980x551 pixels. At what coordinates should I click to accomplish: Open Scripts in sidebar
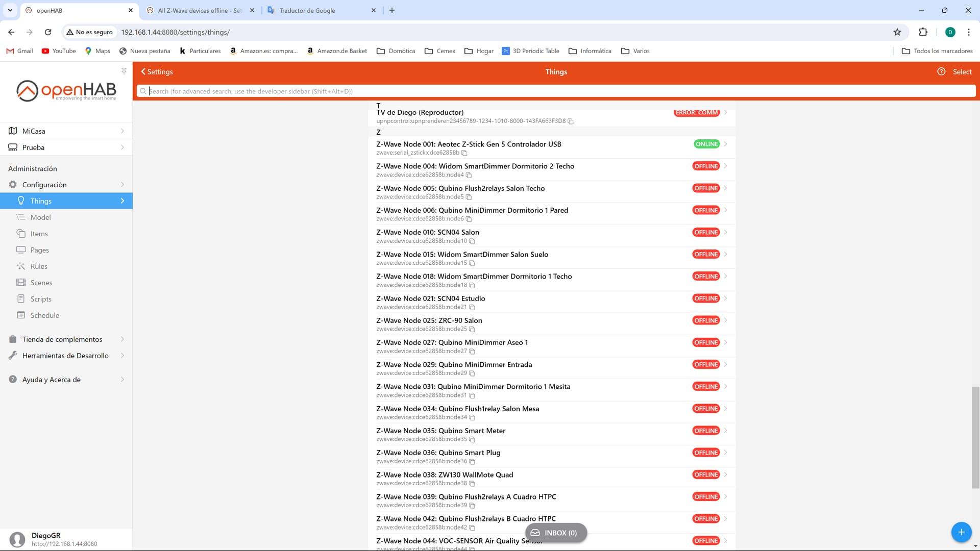pyautogui.click(x=66, y=299)
